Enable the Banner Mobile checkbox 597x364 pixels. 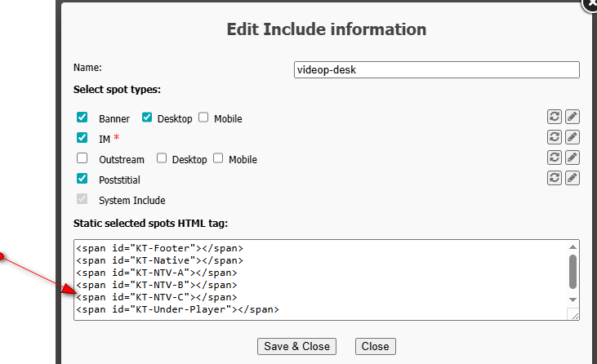(x=203, y=118)
